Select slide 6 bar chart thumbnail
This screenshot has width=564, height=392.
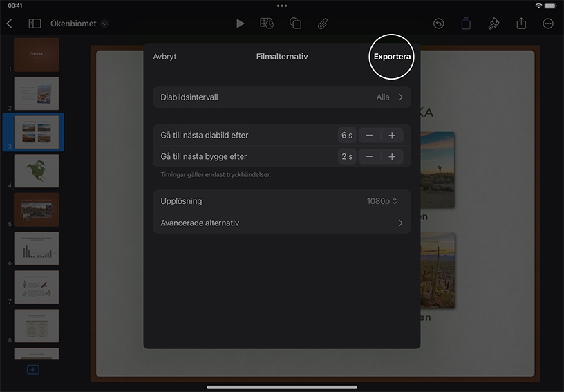coord(37,248)
